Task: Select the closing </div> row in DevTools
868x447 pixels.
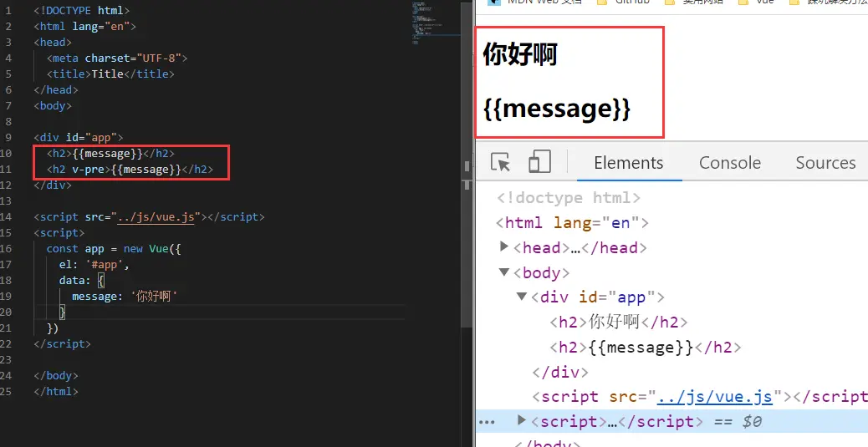Action: tap(559, 373)
